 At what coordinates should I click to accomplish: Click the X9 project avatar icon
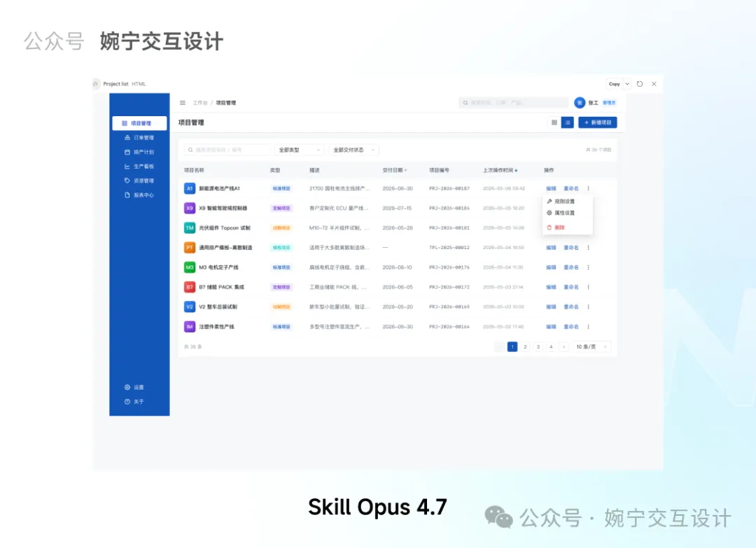click(x=190, y=208)
